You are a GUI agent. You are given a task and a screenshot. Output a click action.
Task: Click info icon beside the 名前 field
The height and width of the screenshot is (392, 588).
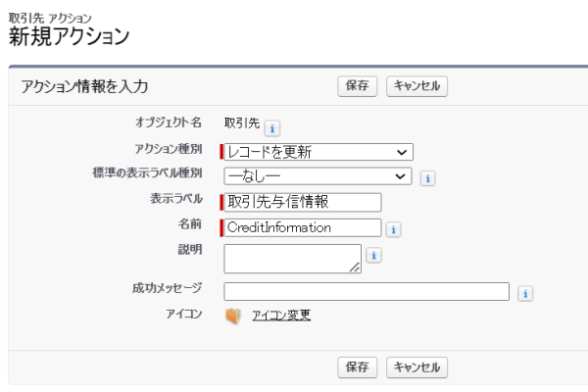pyautogui.click(x=393, y=228)
